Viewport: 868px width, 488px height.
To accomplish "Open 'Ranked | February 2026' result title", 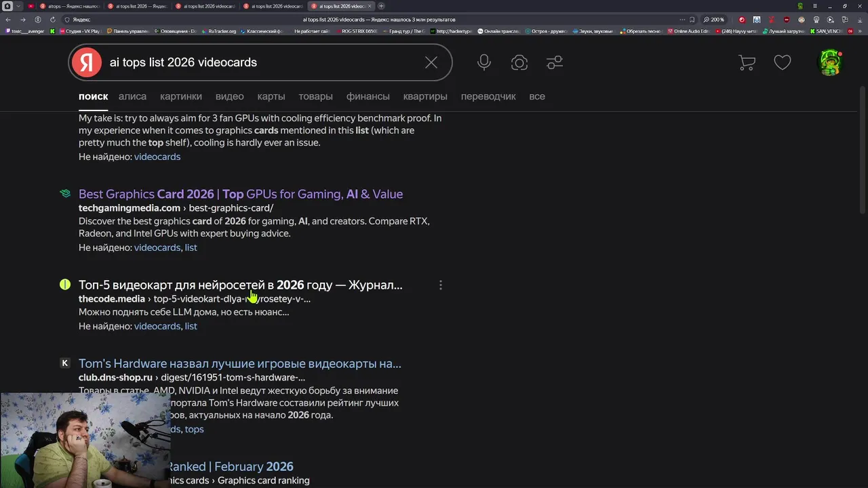I will coord(231,466).
